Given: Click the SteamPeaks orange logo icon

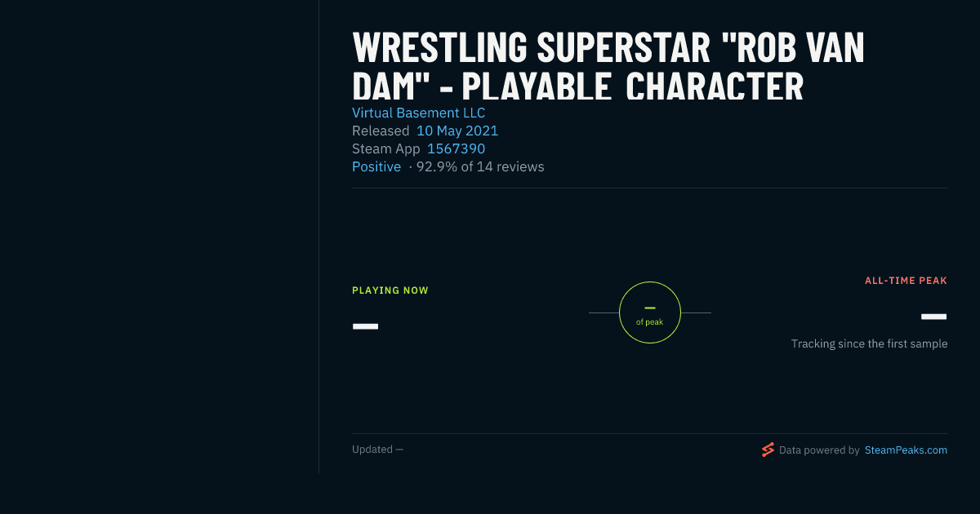Looking at the screenshot, I should pos(768,450).
